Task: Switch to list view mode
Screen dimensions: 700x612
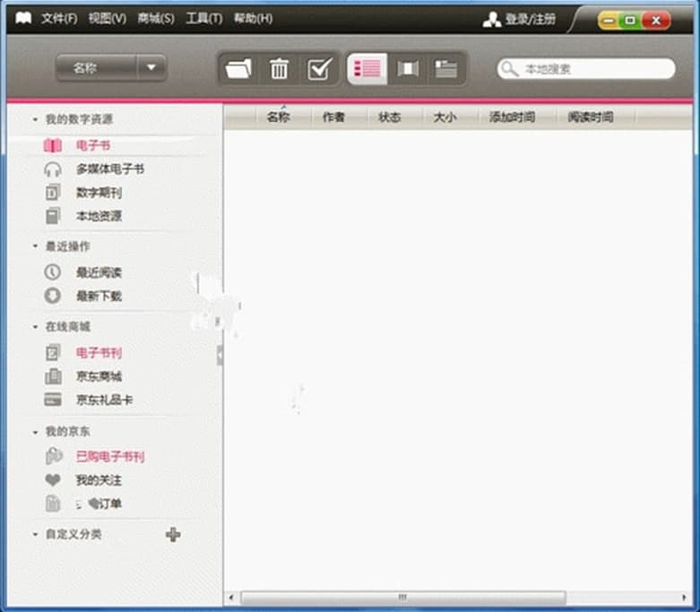Action: (367, 69)
